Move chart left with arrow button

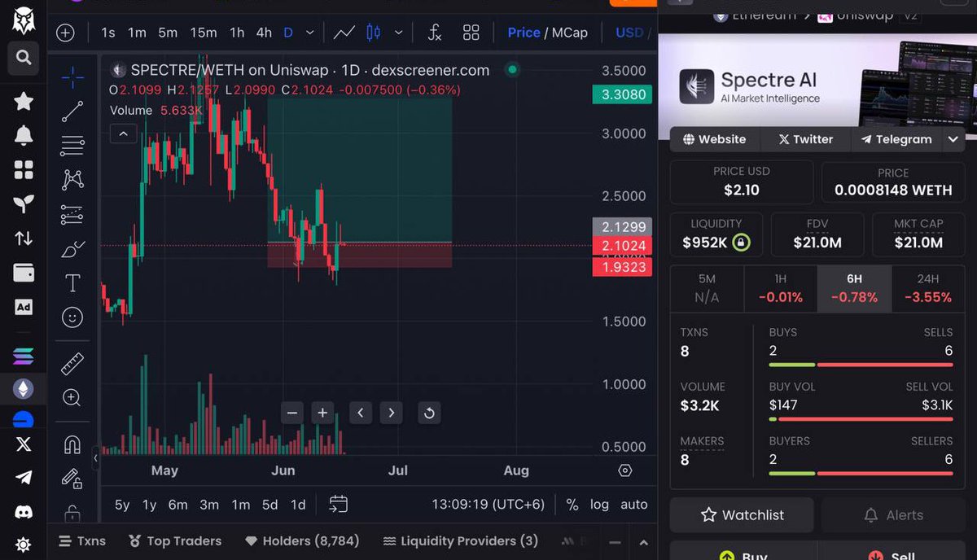pos(361,413)
